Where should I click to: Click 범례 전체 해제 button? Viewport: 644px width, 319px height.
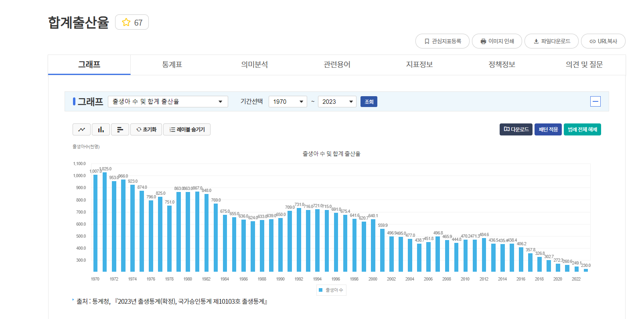pos(582,129)
